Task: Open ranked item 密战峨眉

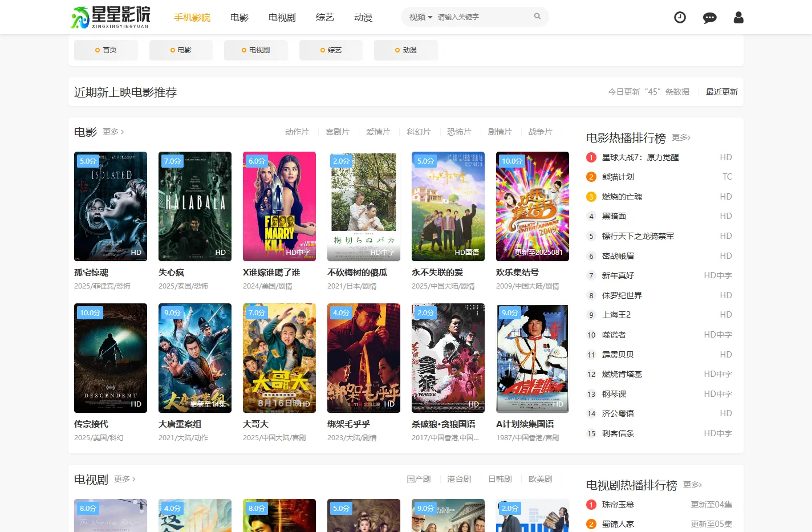Action: pos(618,256)
